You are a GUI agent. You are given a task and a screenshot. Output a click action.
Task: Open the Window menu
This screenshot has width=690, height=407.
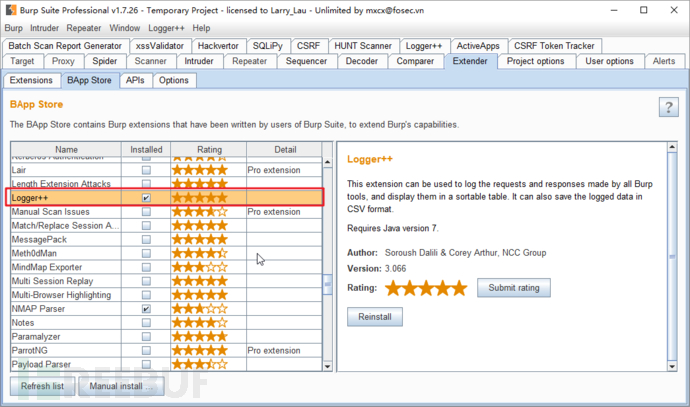pyautogui.click(x=125, y=28)
